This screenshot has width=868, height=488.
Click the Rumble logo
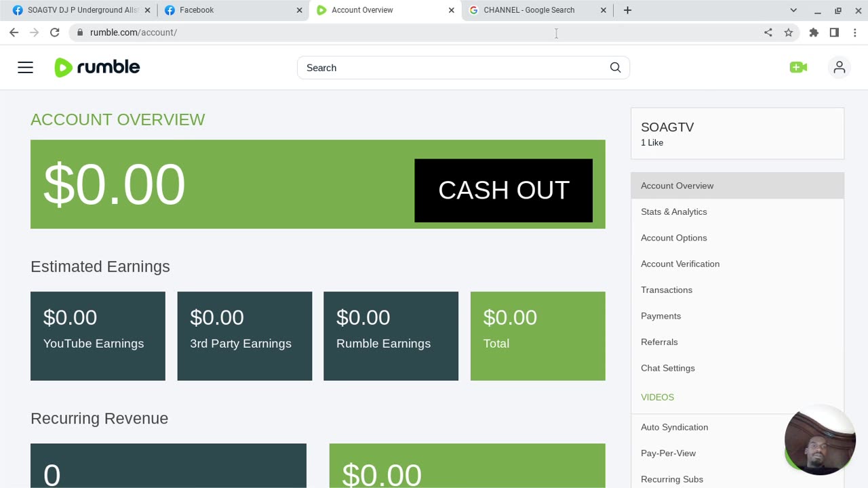(97, 67)
